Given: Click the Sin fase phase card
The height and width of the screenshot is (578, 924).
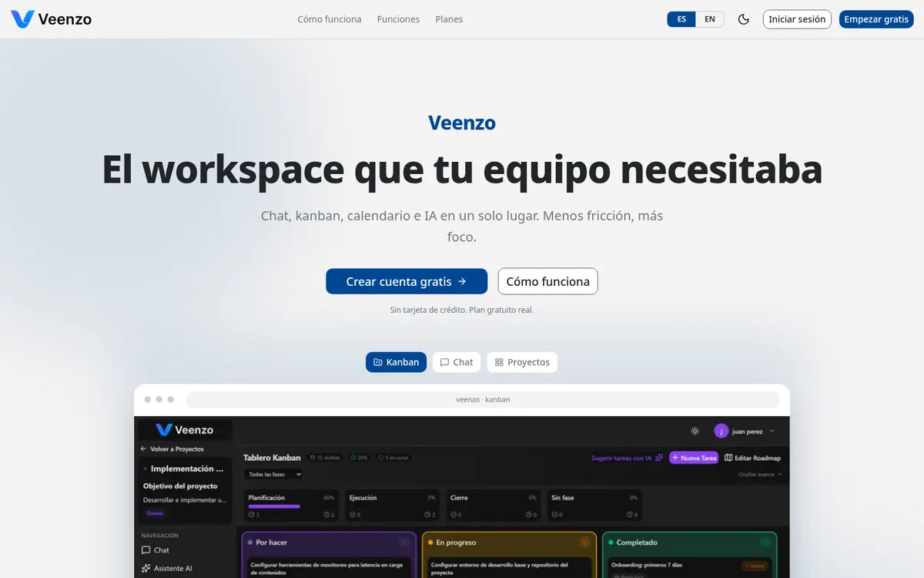Looking at the screenshot, I should tap(594, 506).
